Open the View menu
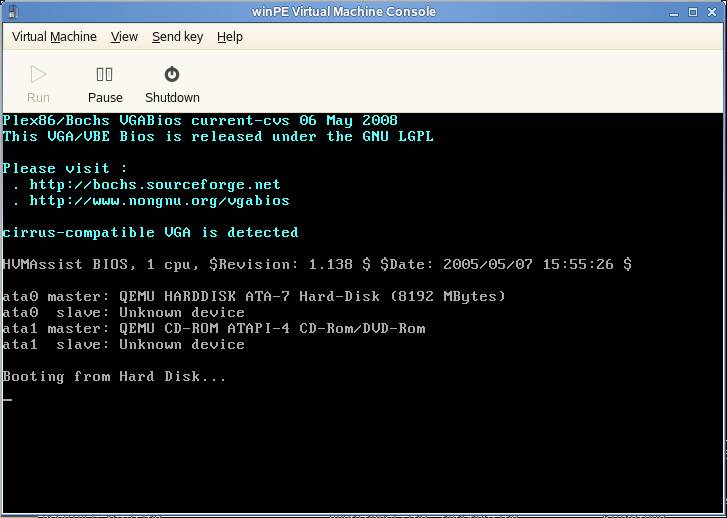This screenshot has width=727, height=518. tap(124, 37)
